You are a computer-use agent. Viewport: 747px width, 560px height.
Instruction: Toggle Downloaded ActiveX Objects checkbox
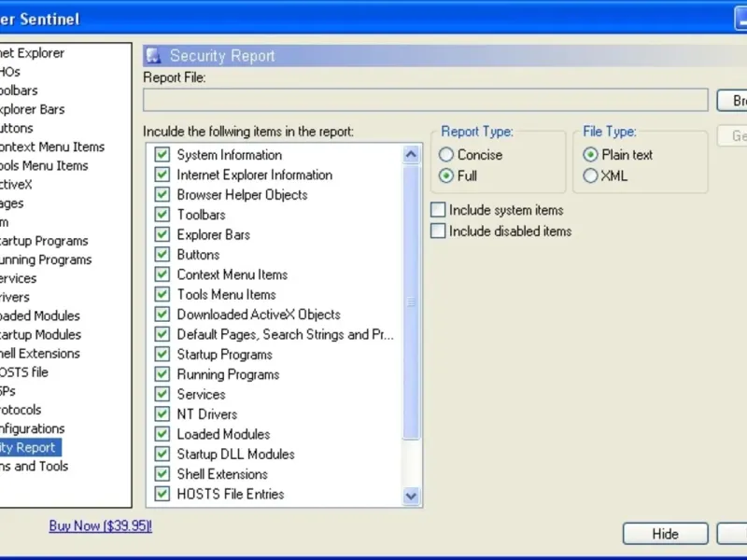click(x=162, y=315)
